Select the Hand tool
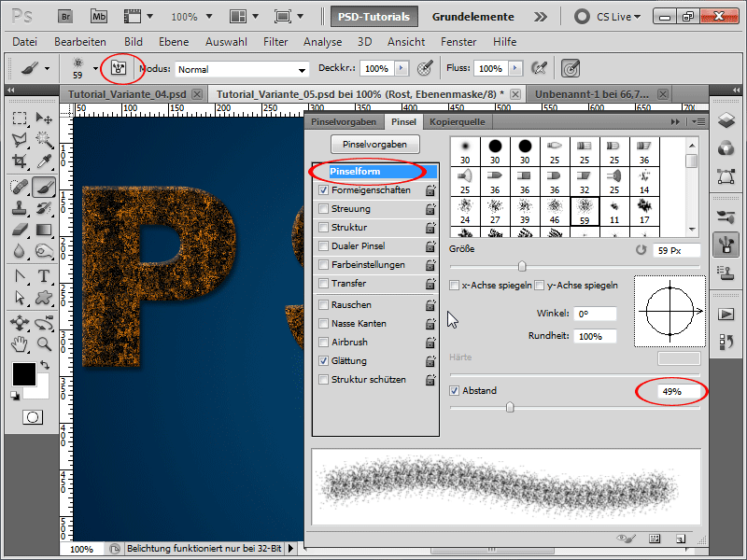 pyautogui.click(x=20, y=343)
